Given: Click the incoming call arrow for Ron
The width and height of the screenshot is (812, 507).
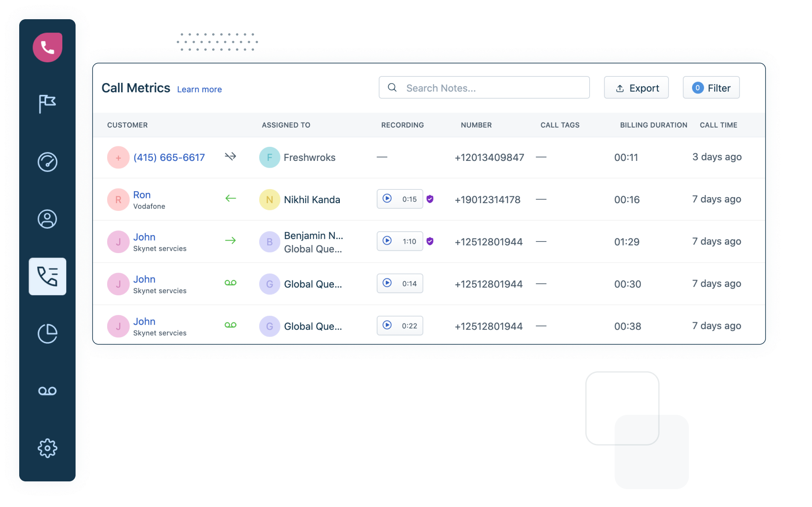Looking at the screenshot, I should [x=230, y=198].
